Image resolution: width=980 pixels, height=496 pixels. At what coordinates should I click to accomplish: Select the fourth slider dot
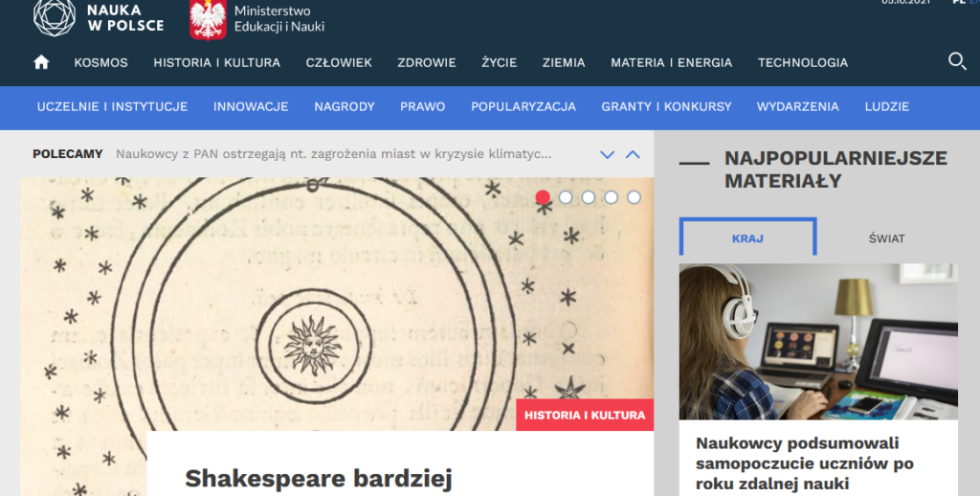coord(612,197)
